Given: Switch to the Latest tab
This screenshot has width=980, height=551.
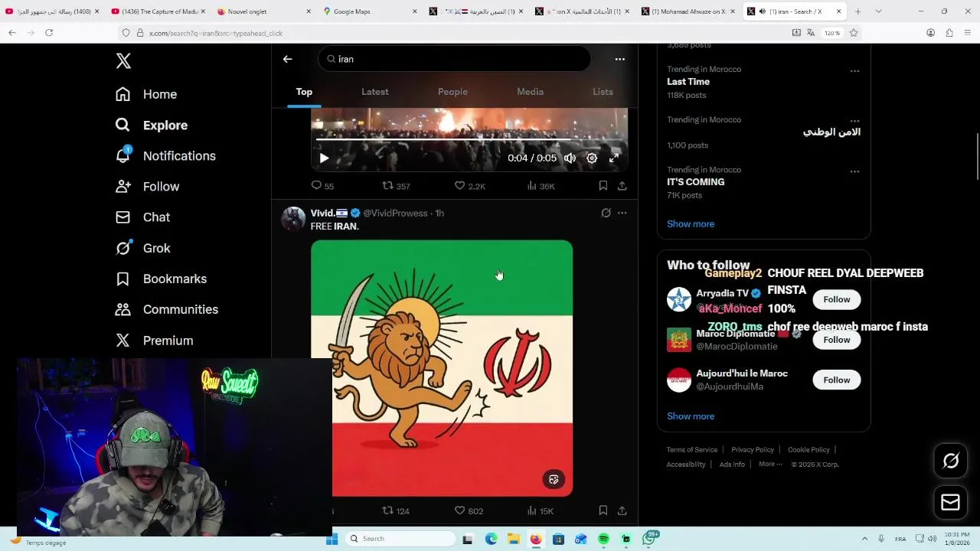Looking at the screenshot, I should click(x=375, y=92).
